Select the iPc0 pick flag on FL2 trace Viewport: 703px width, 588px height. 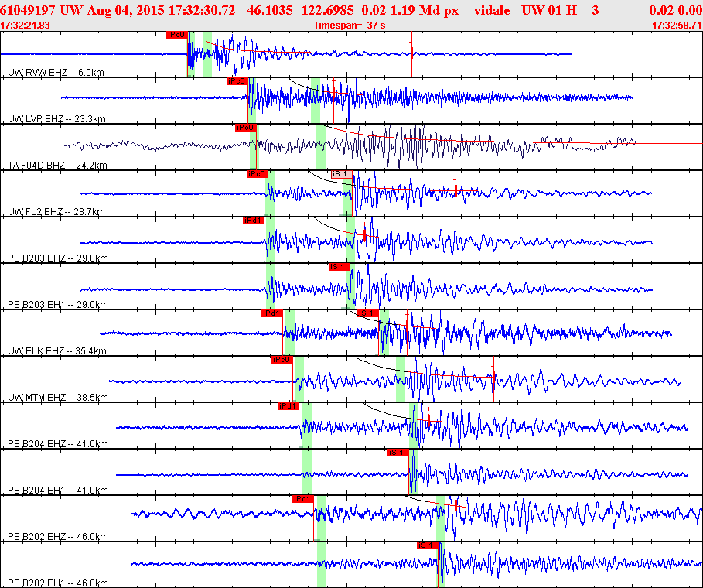click(x=258, y=174)
